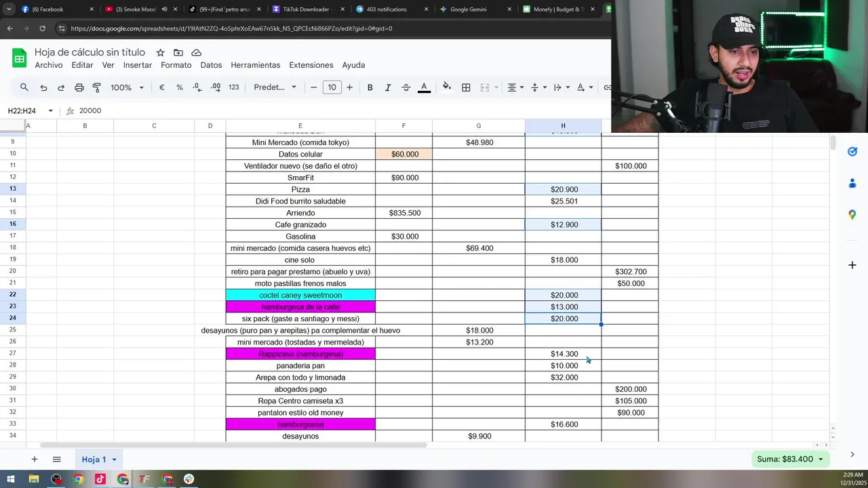
Task: Open Contacts in side panel
Action: (852, 183)
